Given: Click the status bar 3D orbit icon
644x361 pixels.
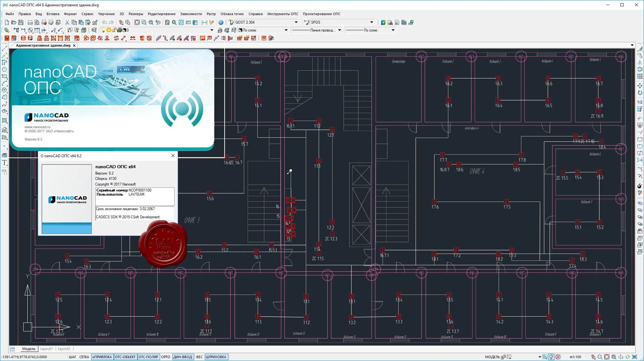Looking at the screenshot, I should coord(621,357).
